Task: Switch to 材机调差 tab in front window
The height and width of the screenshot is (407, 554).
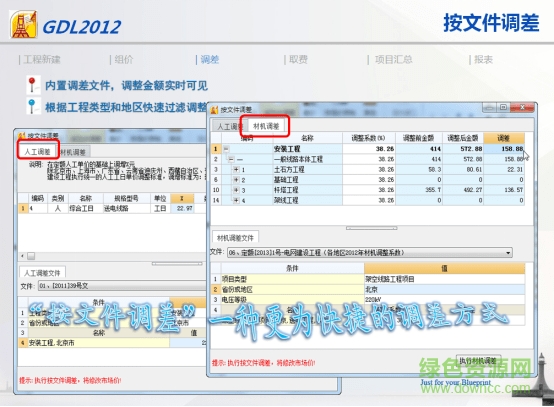Action: tap(266, 126)
